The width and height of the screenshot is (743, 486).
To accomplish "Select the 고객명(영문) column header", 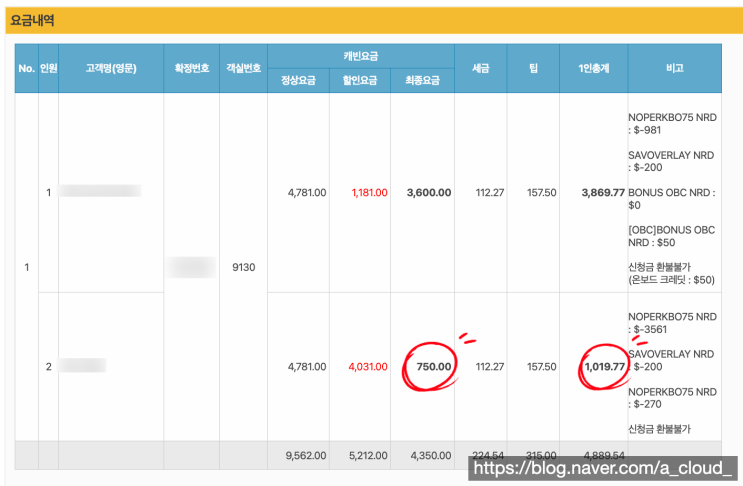I will pos(111,68).
